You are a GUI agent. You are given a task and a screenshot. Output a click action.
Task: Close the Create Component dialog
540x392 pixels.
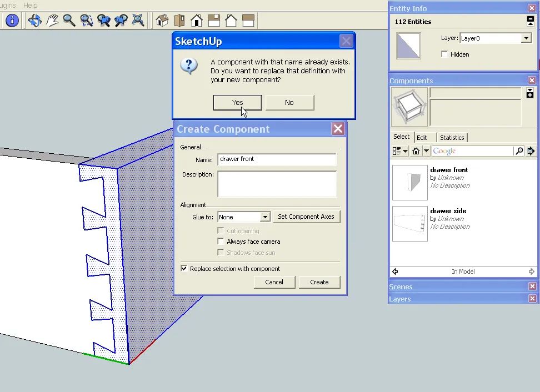(338, 129)
